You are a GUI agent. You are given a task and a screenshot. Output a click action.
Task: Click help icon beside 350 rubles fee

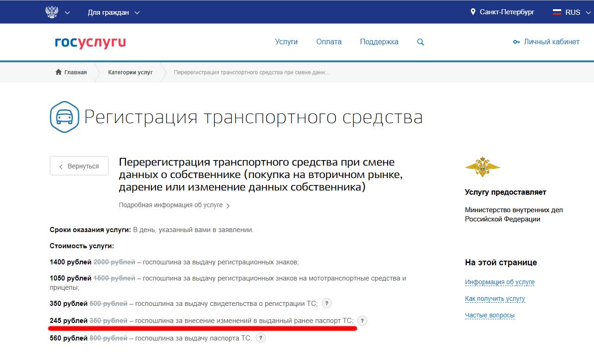pyautogui.click(x=327, y=303)
